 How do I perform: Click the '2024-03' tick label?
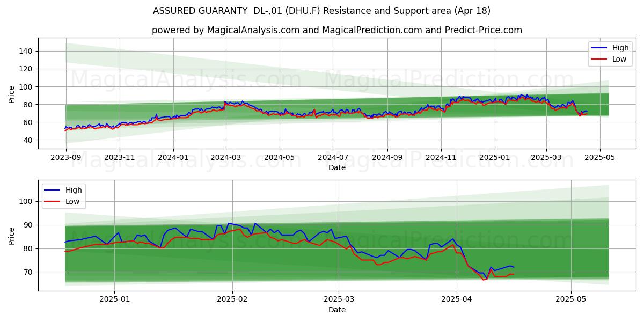point(225,158)
